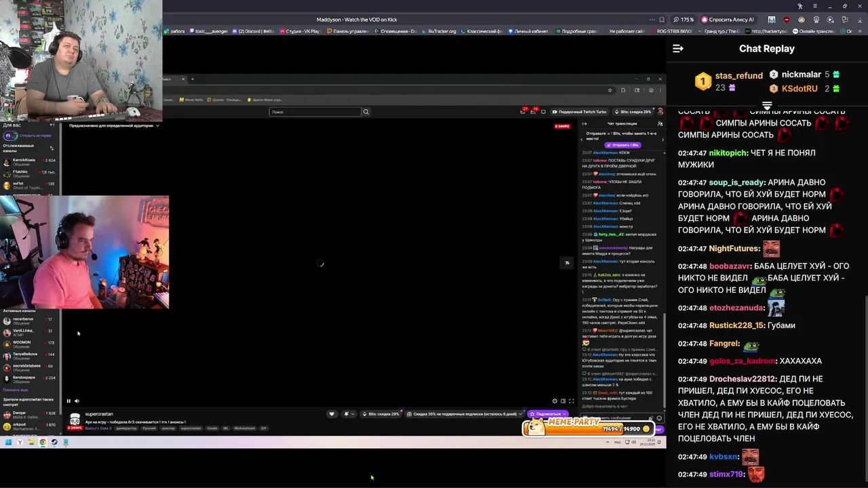Toggle Twitch player theatre mode
Image resolution: width=868 pixels, height=488 pixels.
pos(563,401)
